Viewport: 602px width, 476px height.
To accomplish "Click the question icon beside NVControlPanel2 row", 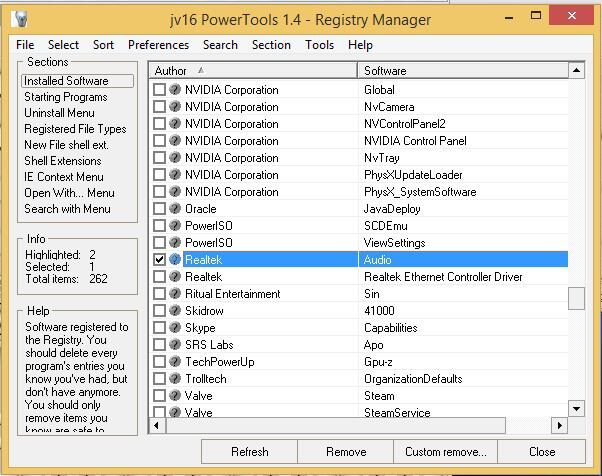I will pyautogui.click(x=175, y=123).
